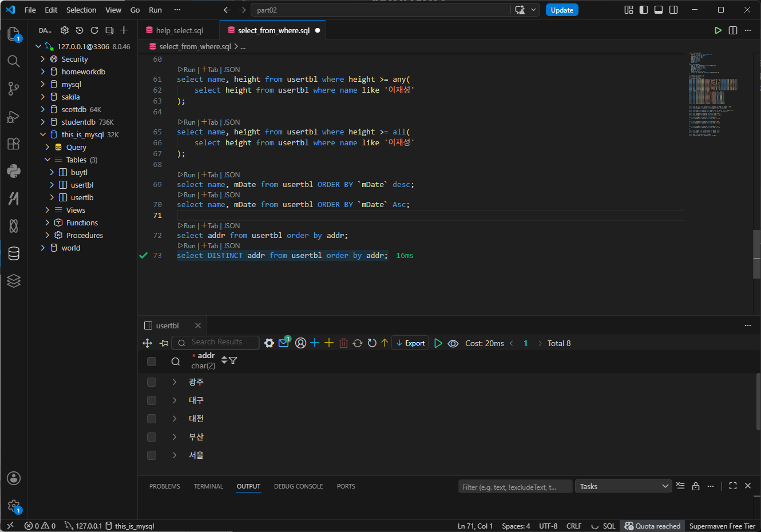Click the pin icon in results toolbar
This screenshot has height=532, width=761.
(164, 343)
